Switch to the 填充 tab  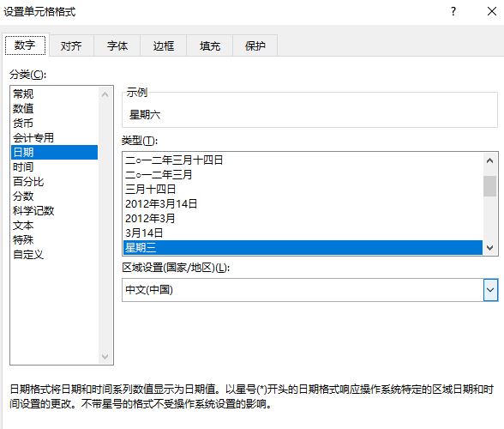(209, 45)
